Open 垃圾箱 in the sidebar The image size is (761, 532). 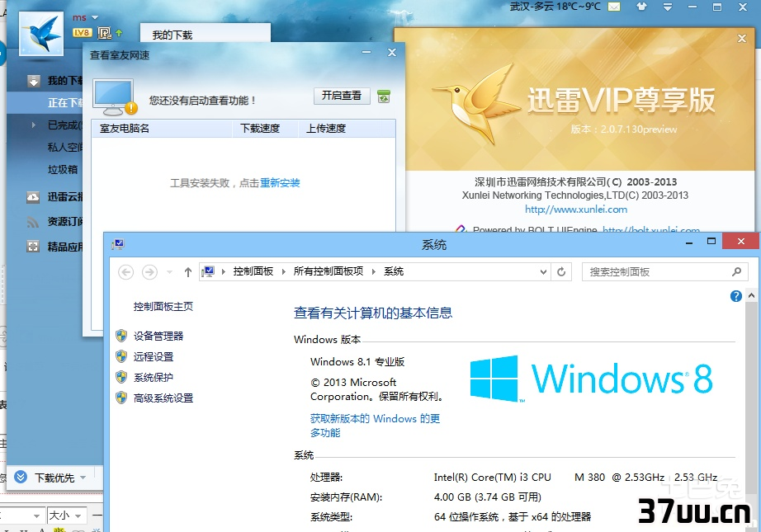point(63,170)
